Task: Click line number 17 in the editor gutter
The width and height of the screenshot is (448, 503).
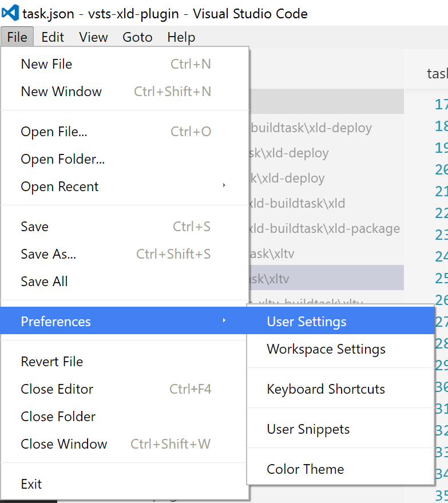Action: (x=441, y=104)
